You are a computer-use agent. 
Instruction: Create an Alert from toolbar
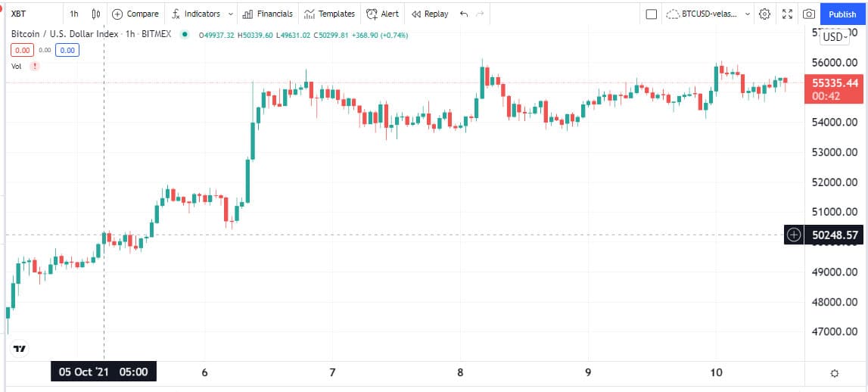click(x=382, y=14)
